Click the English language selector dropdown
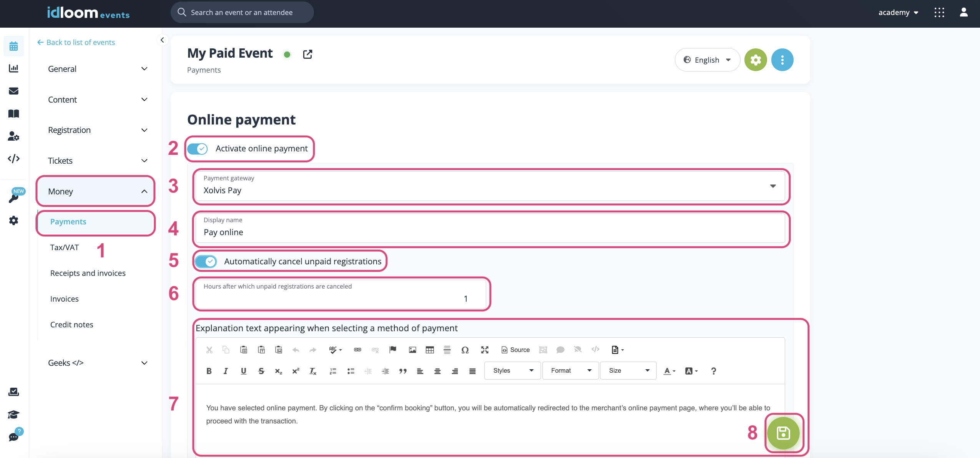The height and width of the screenshot is (458, 980). point(707,60)
